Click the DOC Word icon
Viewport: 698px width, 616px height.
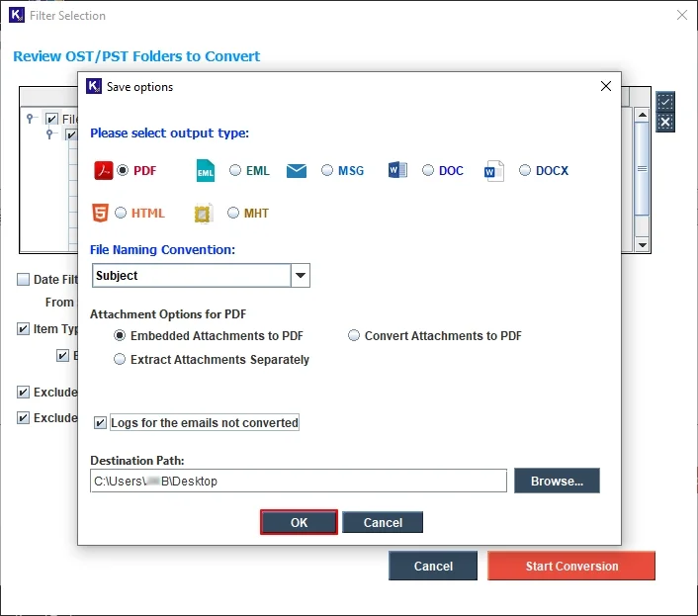[397, 170]
